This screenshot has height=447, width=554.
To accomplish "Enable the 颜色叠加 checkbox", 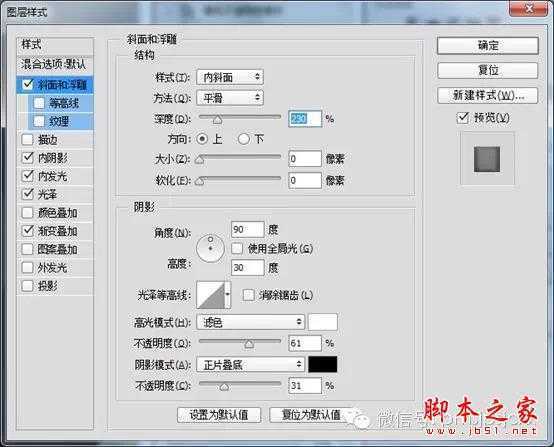I will pos(28,213).
